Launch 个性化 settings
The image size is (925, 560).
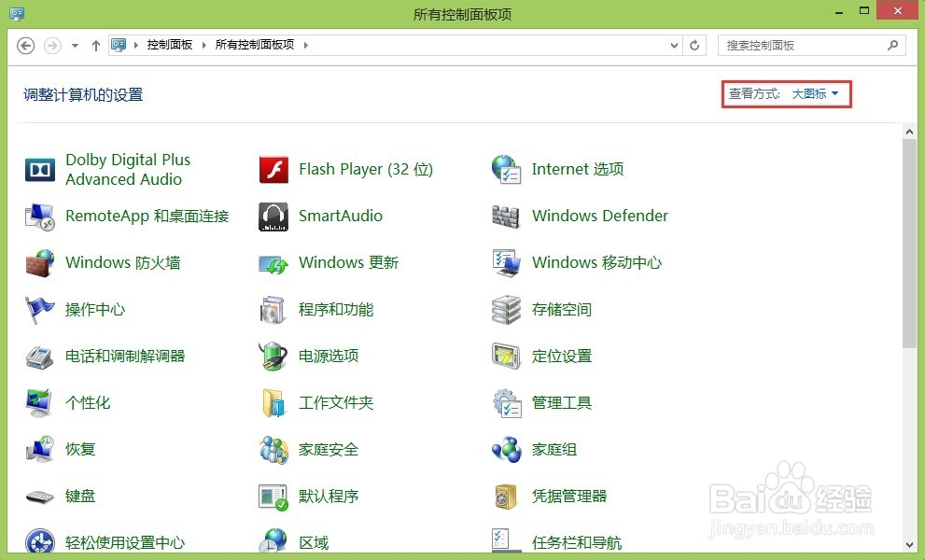pyautogui.click(x=88, y=402)
